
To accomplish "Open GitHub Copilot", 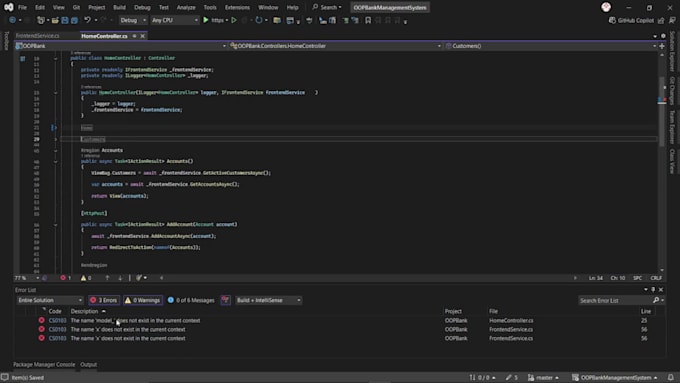I will tap(631, 20).
